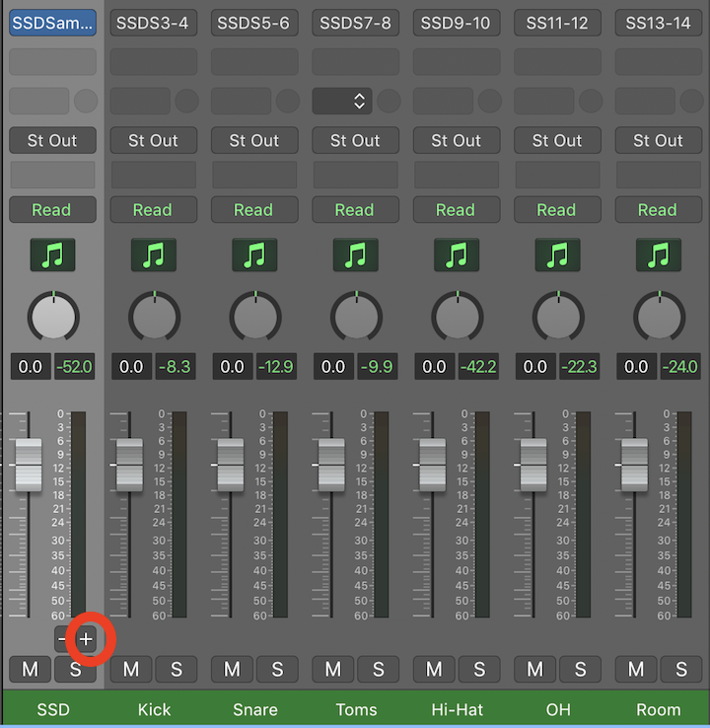Click the OH channel music note icon
The height and width of the screenshot is (728, 710).
[558, 255]
